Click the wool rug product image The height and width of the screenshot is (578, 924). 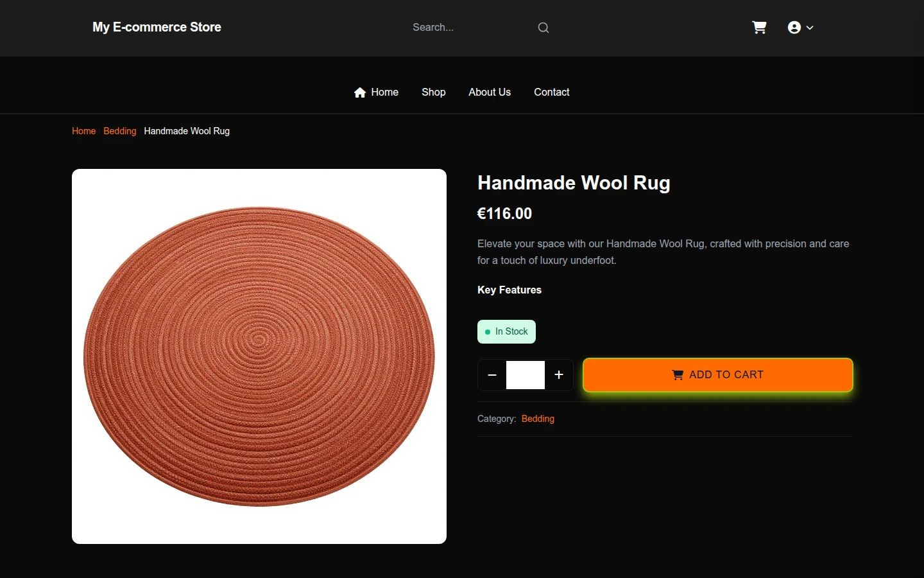tap(259, 356)
